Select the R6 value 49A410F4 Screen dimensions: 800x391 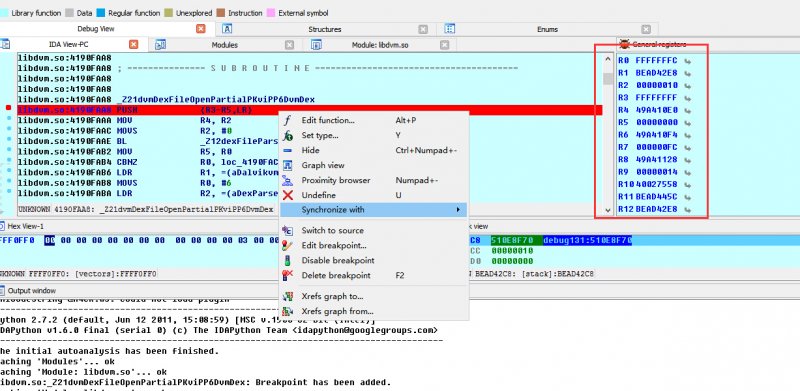pyautogui.click(x=656, y=135)
